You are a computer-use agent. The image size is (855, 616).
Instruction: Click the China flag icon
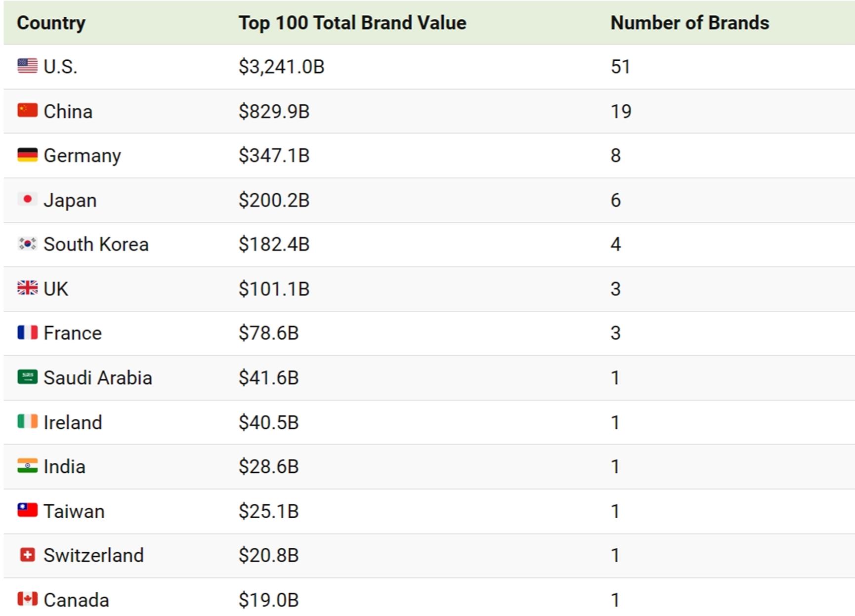point(27,110)
